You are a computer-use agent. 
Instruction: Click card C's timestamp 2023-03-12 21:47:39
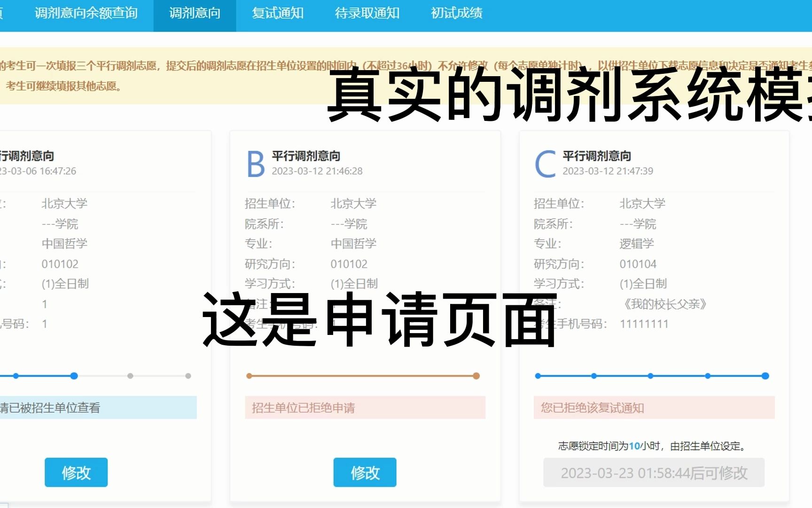608,171
